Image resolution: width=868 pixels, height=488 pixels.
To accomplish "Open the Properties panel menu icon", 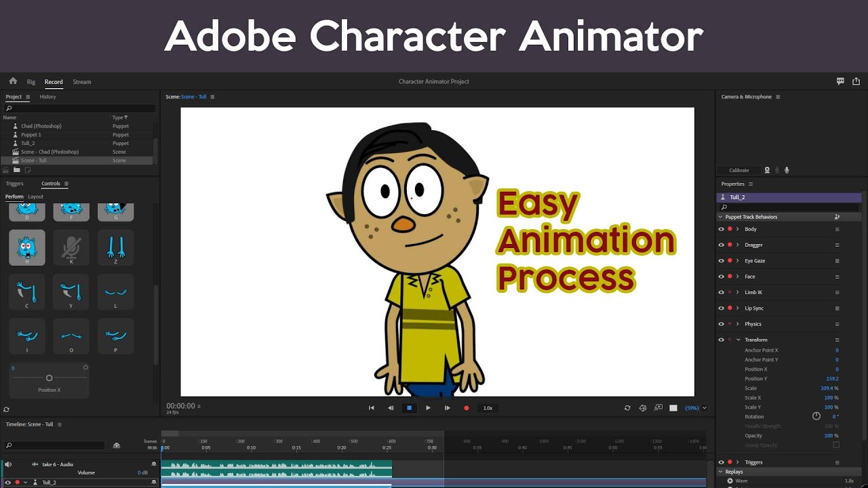I will pyautogui.click(x=751, y=184).
